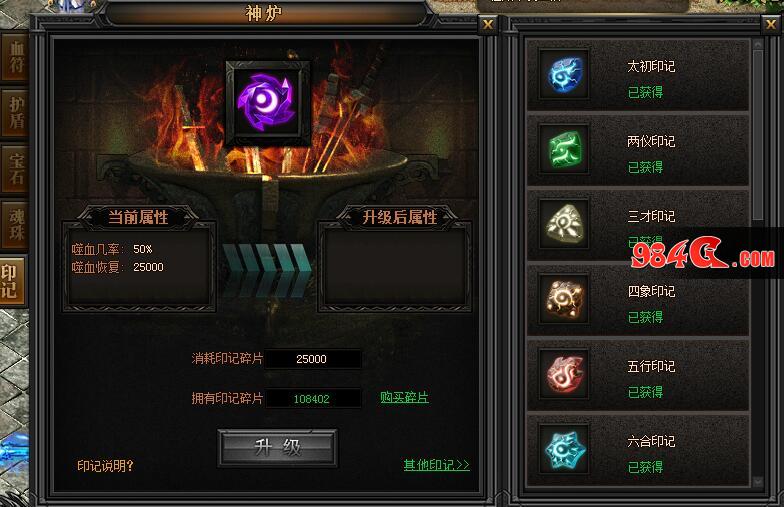Select the 印记 side tab
784x507 pixels.
tap(12, 280)
